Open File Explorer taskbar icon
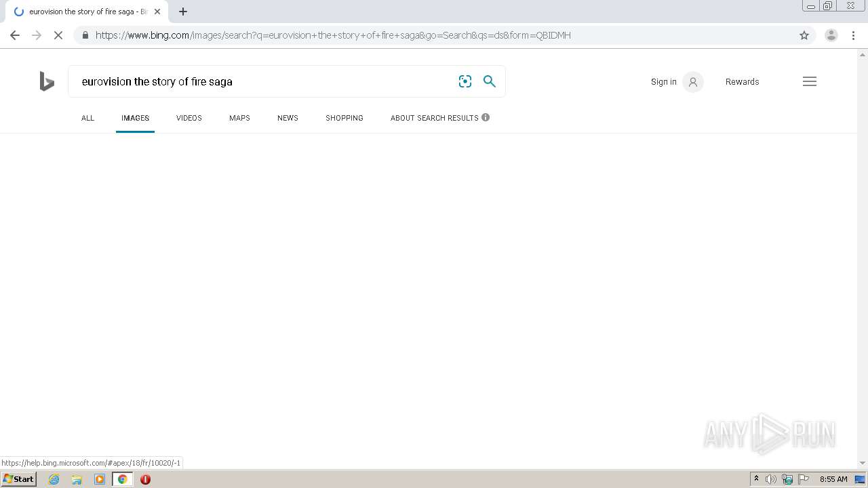The height and width of the screenshot is (488, 868). tap(77, 479)
